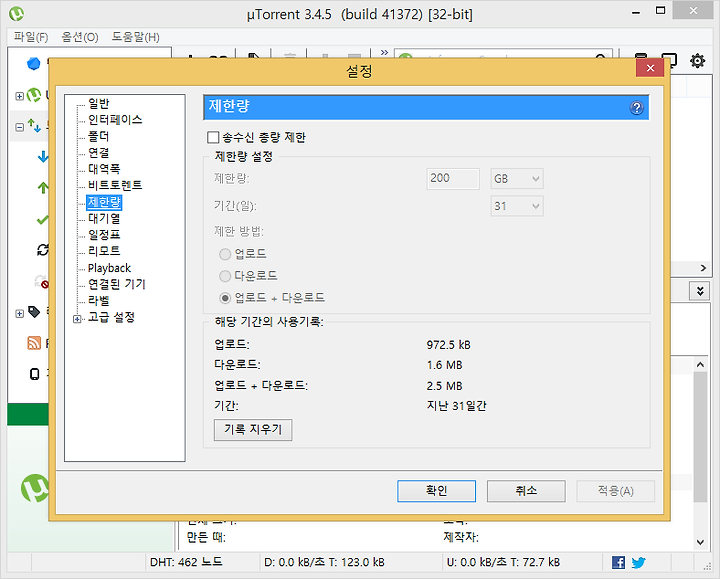Select the inactive icon with red mark
The width and height of the screenshot is (720, 579).
pos(42,281)
